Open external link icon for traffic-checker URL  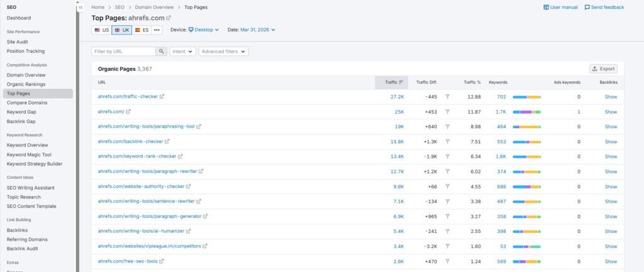(162, 96)
